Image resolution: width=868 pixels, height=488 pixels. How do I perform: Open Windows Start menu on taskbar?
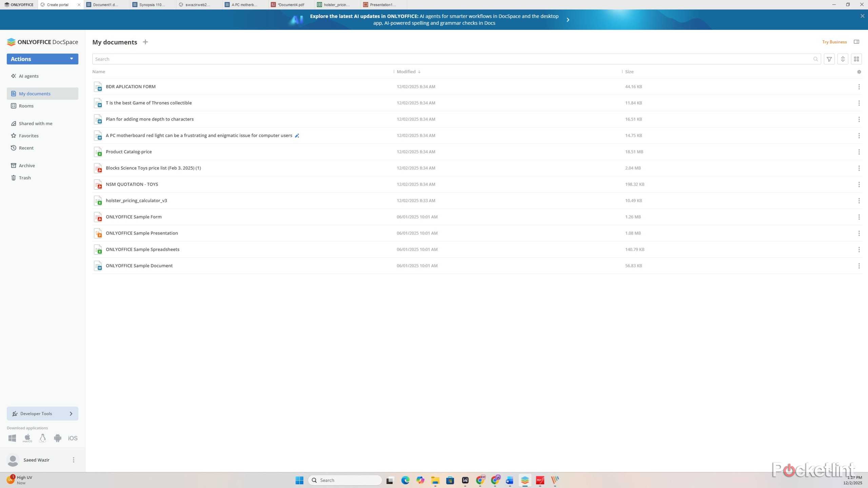pos(299,480)
